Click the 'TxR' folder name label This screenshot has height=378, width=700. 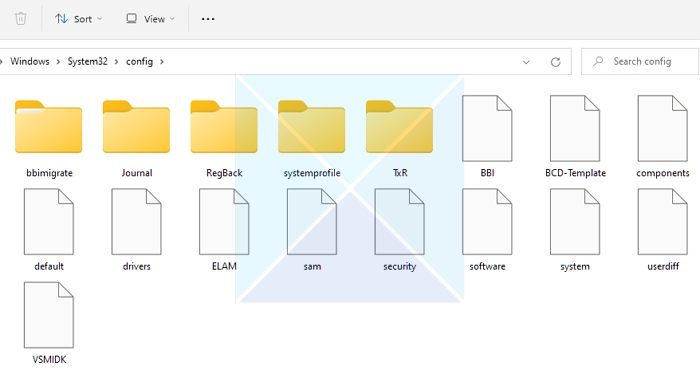point(400,173)
